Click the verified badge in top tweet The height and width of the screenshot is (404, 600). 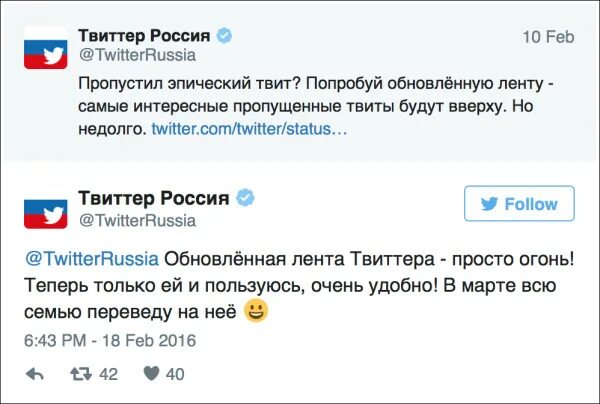[x=225, y=36]
